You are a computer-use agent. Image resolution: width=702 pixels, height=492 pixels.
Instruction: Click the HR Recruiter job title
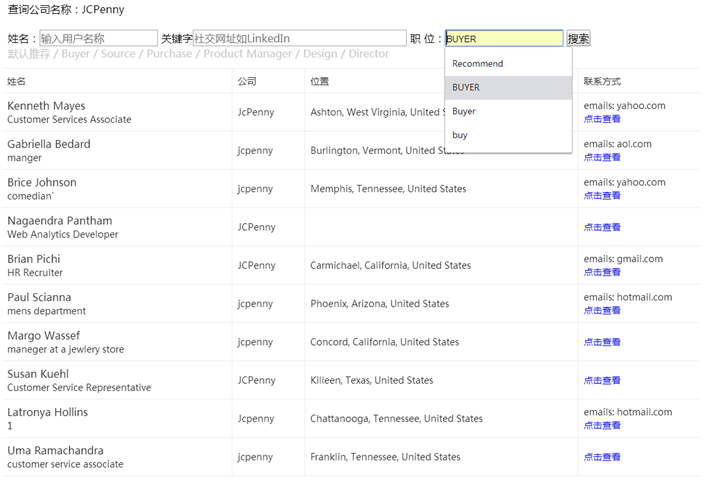point(35,273)
